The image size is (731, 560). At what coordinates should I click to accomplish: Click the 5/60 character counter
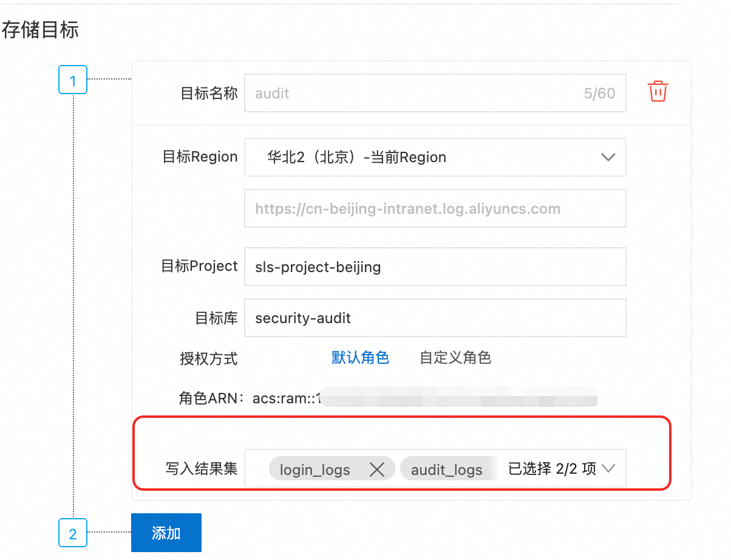coord(599,94)
